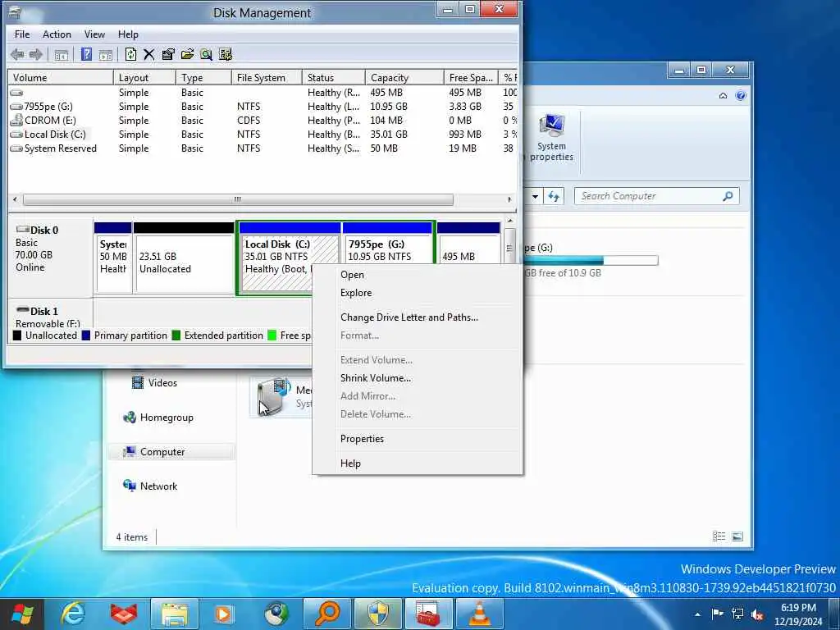
Task: Click the refresh button beside Explorer search box
Action: point(554,196)
